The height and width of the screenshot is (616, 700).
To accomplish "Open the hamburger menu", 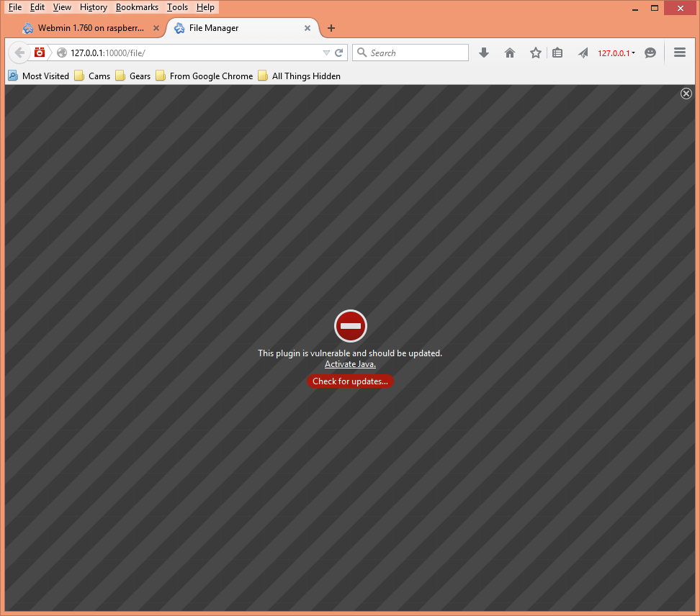I will 680,53.
